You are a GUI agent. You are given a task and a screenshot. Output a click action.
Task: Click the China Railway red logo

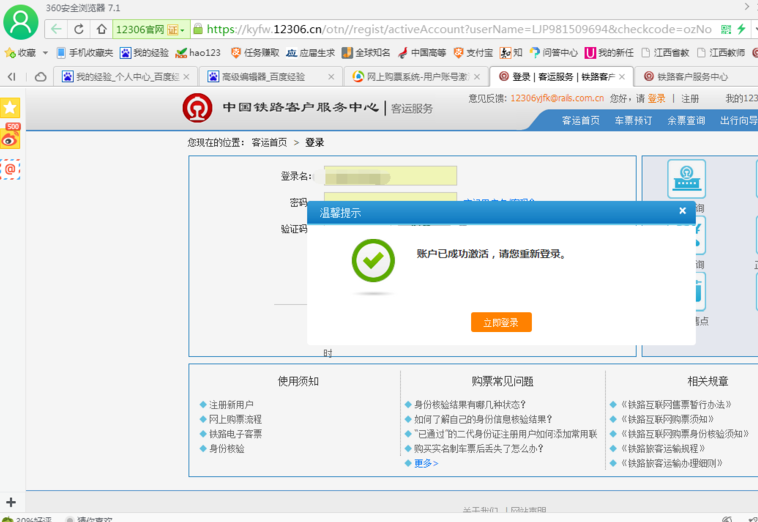[x=197, y=108]
